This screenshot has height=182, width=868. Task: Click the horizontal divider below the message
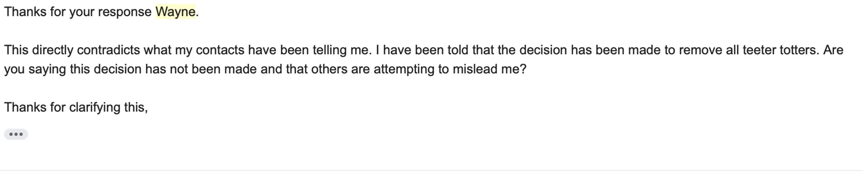pyautogui.click(x=432, y=170)
